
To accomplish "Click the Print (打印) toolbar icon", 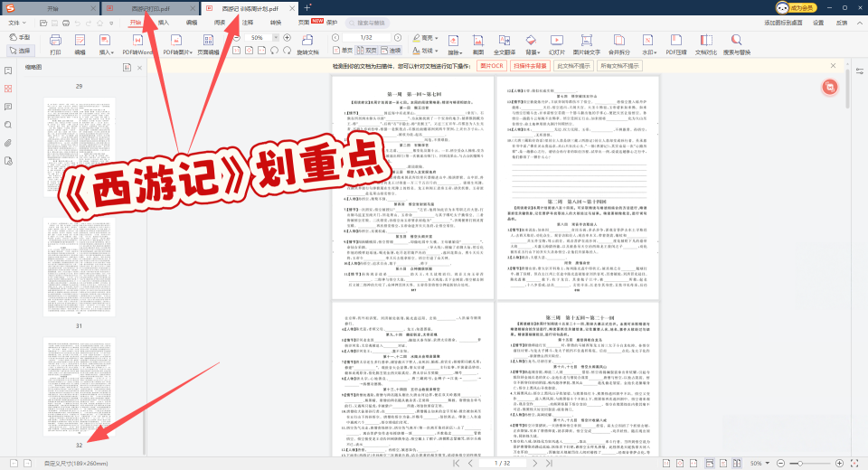I will [x=55, y=44].
